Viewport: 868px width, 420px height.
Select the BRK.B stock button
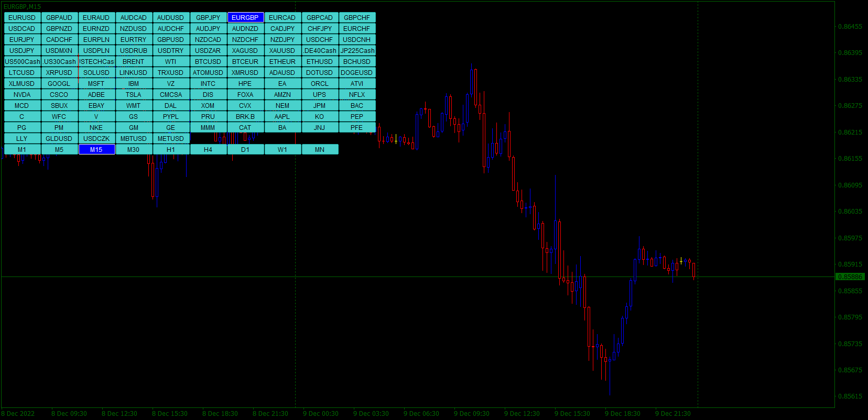pyautogui.click(x=245, y=117)
